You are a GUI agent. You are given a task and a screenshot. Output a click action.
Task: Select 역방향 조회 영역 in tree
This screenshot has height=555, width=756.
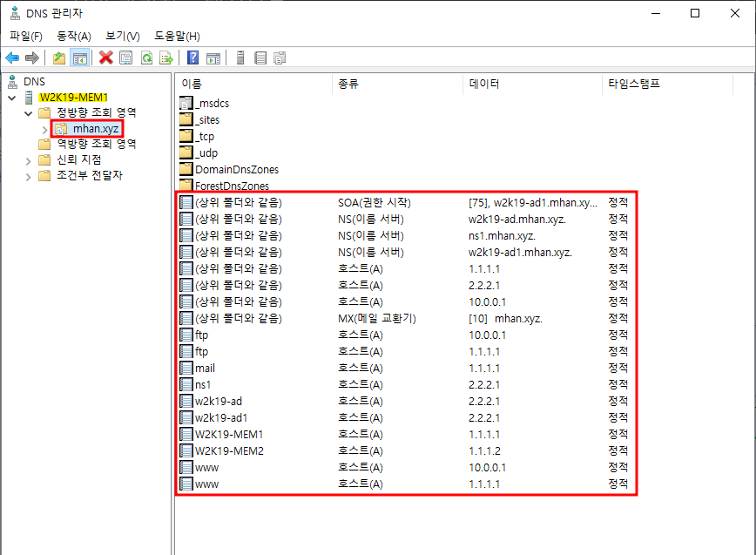pyautogui.click(x=97, y=144)
